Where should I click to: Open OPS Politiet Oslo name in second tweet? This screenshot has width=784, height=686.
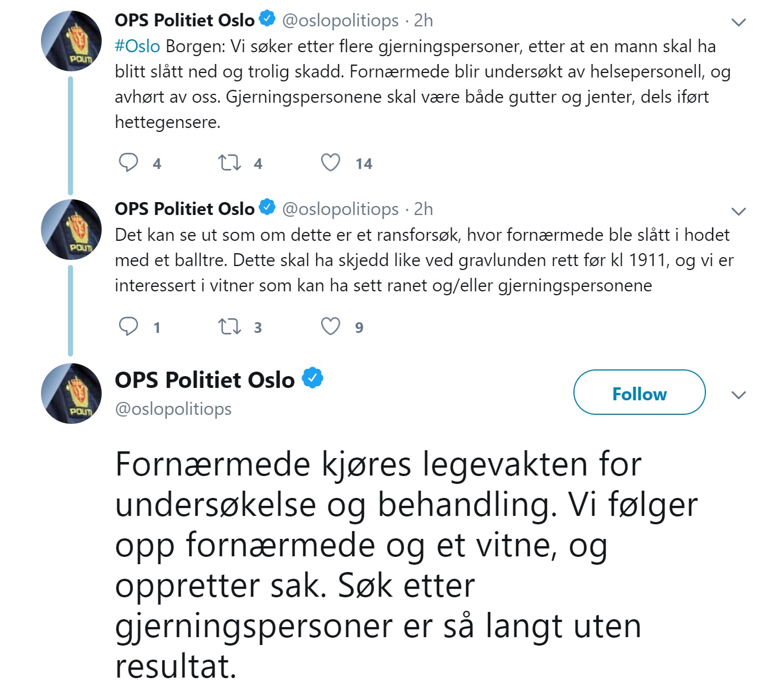click(x=185, y=209)
